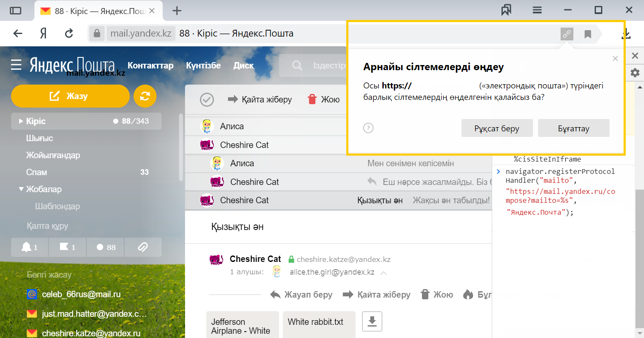Filter by the bell reminders icon
Viewport: 644px width, 338px height.
30,247
